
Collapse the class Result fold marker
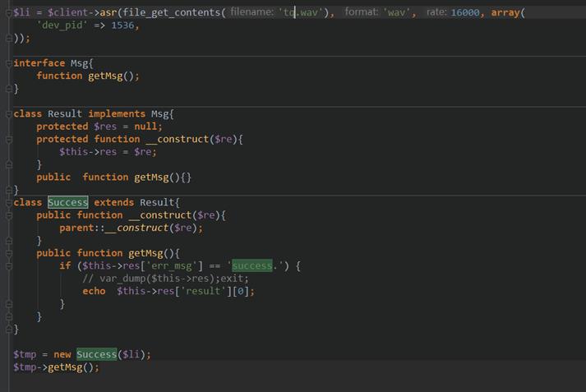click(x=8, y=114)
